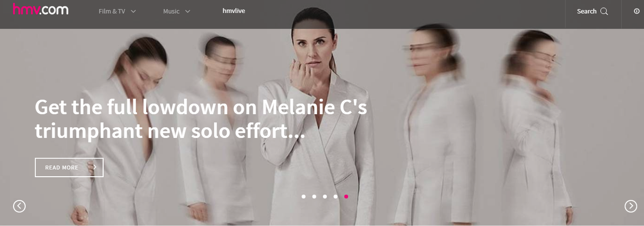Viewport: 644px width, 226px height.
Task: Open the Music menu label
Action: tap(171, 12)
